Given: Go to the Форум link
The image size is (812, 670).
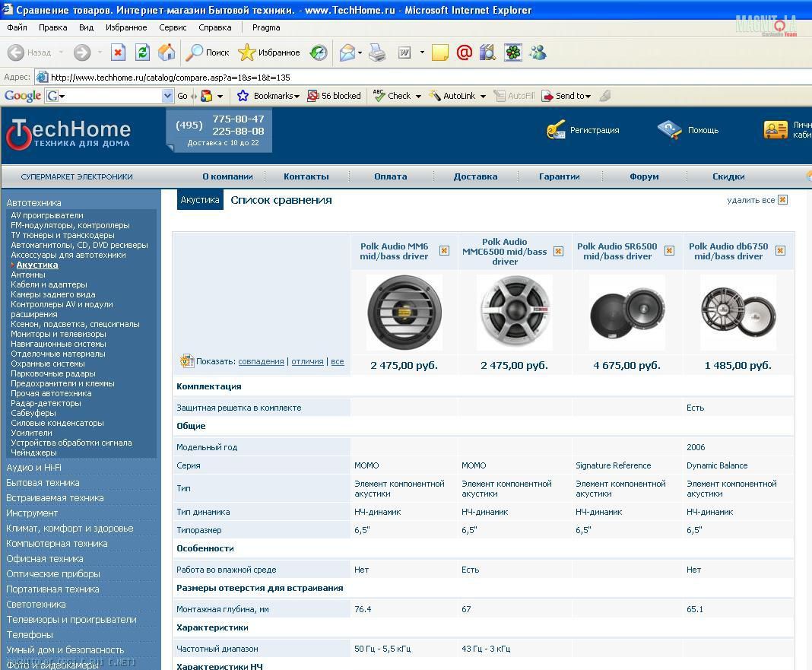Looking at the screenshot, I should pyautogui.click(x=644, y=176).
